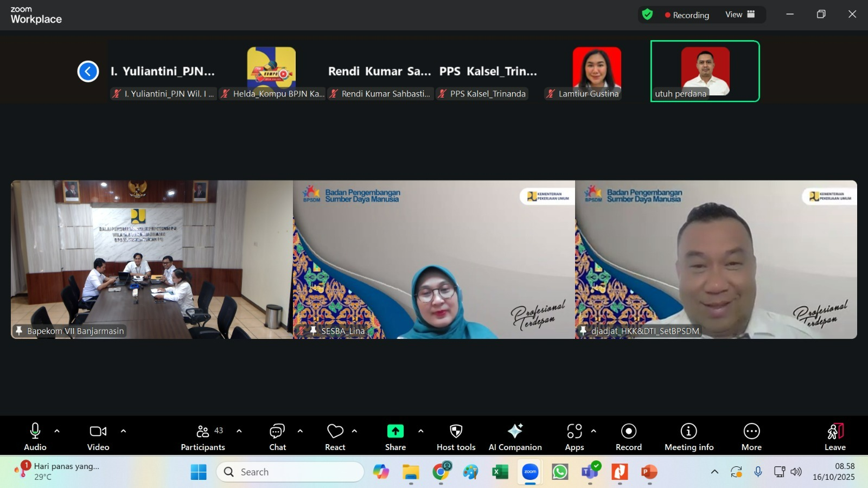
Task: Click the security shield indicator
Action: pos(647,15)
